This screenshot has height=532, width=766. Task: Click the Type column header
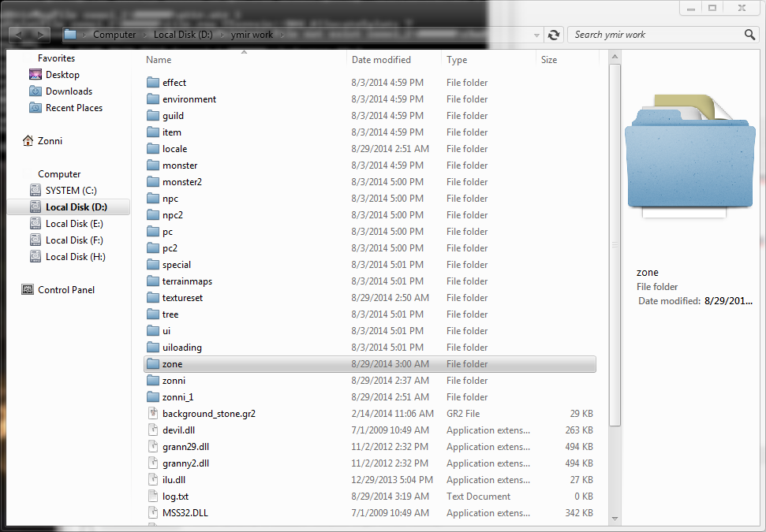(457, 60)
